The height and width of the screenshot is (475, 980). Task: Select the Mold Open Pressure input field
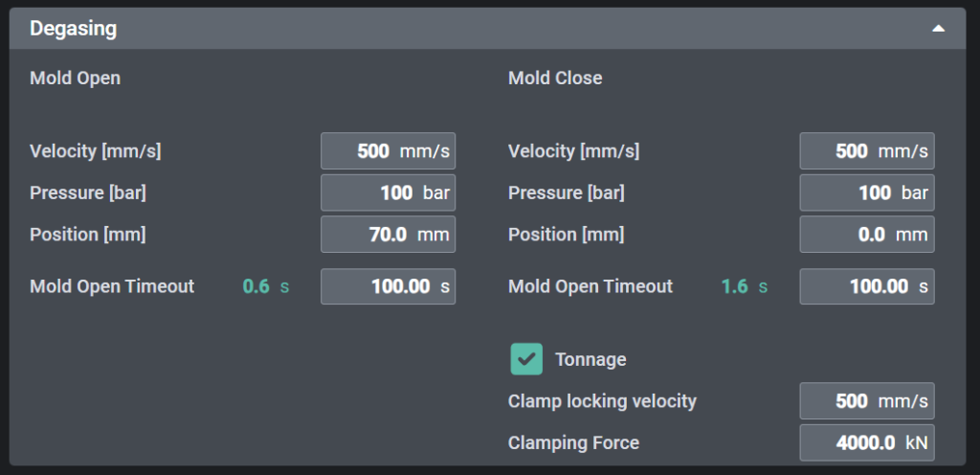(x=388, y=192)
